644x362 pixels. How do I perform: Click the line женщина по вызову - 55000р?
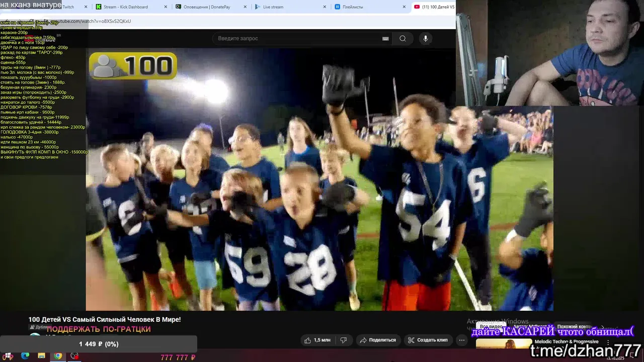pyautogui.click(x=30, y=147)
